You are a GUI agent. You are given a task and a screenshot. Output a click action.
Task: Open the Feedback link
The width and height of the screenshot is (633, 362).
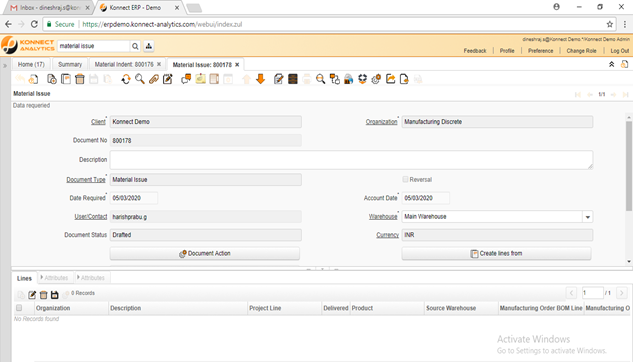[x=475, y=51]
